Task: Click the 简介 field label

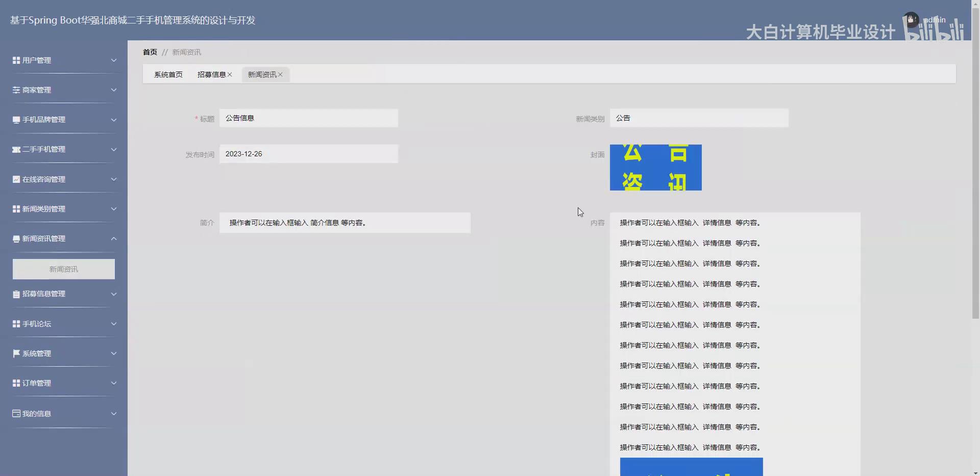Action: (x=207, y=223)
